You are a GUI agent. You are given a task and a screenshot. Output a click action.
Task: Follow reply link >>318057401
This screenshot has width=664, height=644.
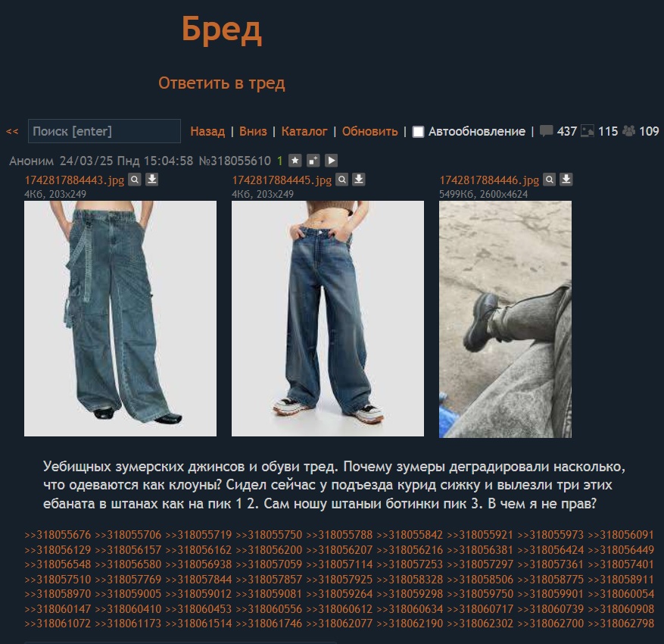pos(621,564)
